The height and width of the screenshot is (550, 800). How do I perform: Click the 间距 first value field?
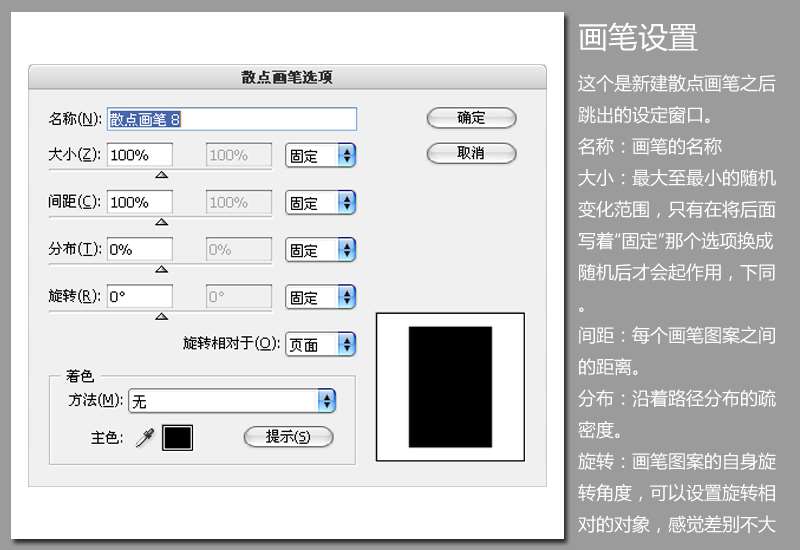pyautogui.click(x=140, y=203)
